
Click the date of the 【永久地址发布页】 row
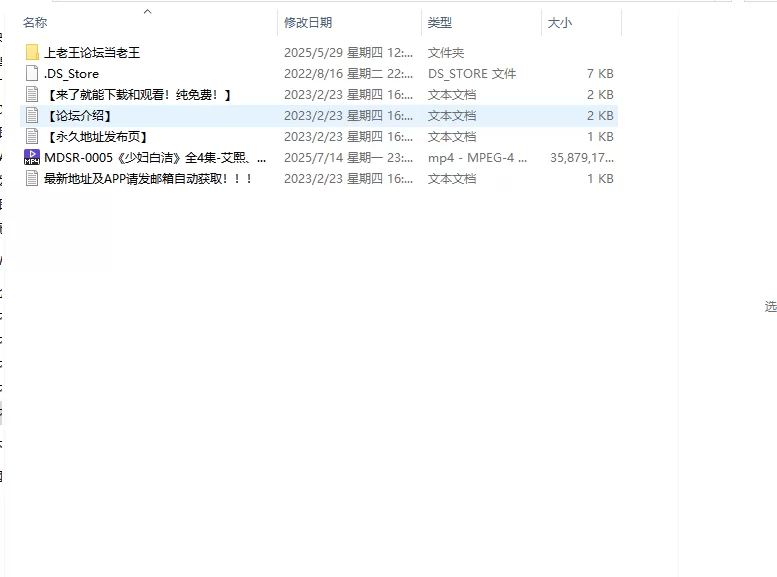coord(348,136)
